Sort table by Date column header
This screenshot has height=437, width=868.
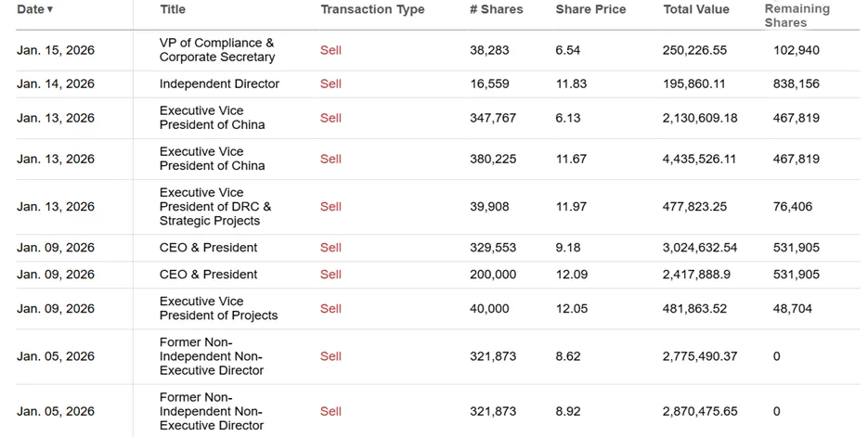coord(34,9)
